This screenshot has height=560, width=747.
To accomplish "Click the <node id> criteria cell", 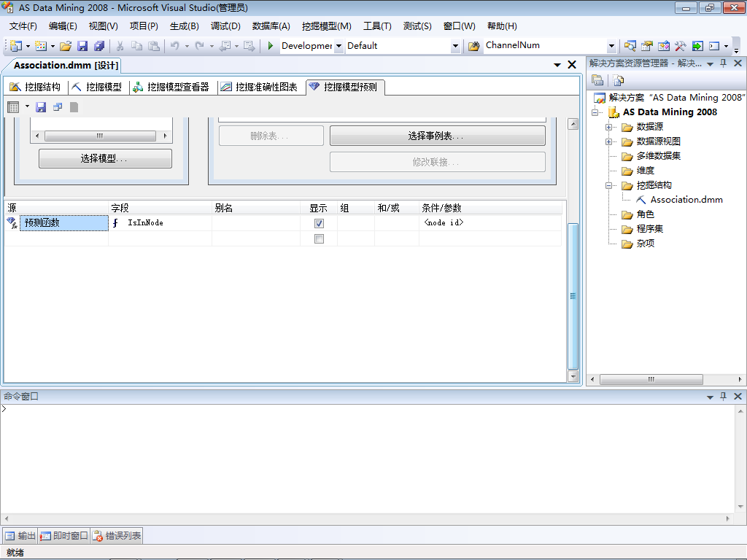I will click(490, 223).
